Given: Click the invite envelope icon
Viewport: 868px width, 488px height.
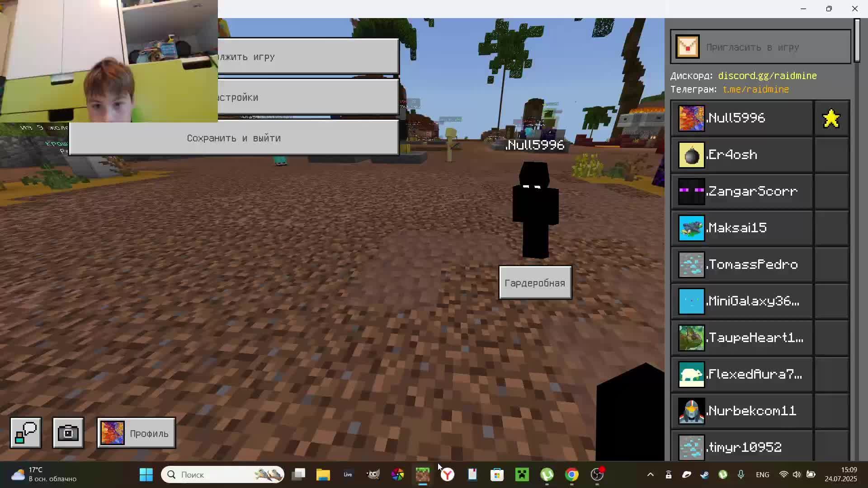Looking at the screenshot, I should click(687, 47).
